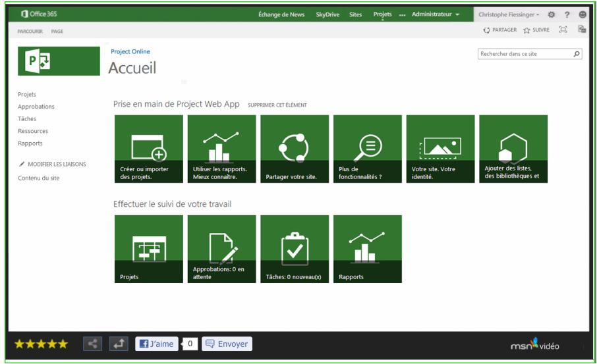Open the Ajouter des listes tile
597x364 pixels.
click(513, 149)
